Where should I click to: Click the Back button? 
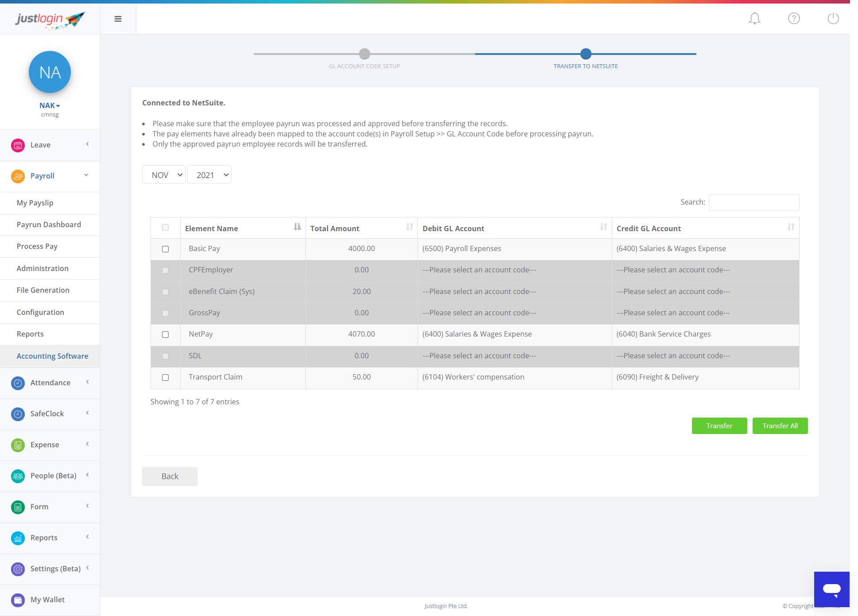point(170,476)
